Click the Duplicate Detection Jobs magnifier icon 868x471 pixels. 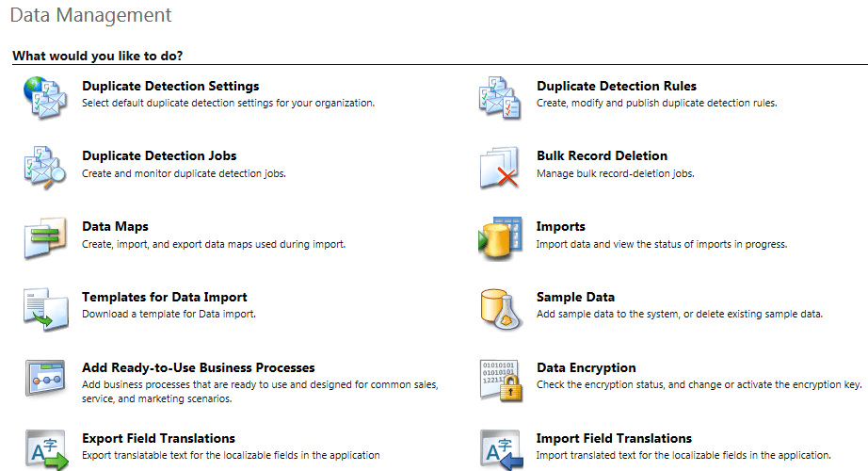pos(45,166)
